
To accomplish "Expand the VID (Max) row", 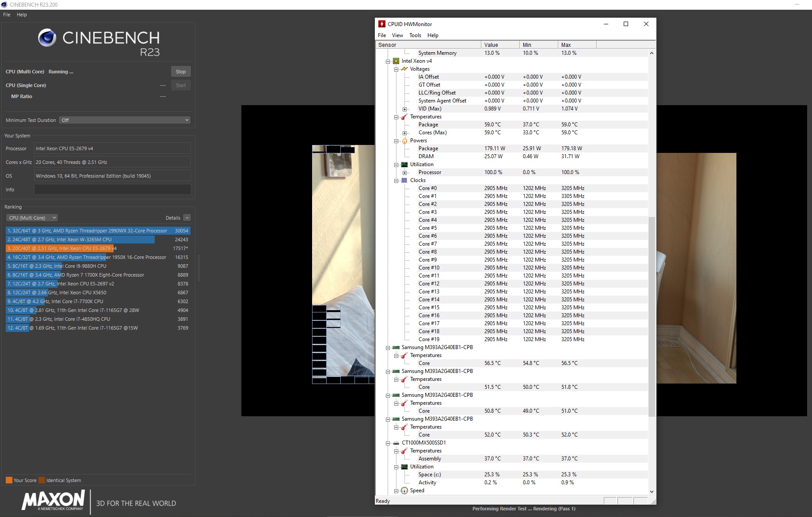I will tap(404, 109).
